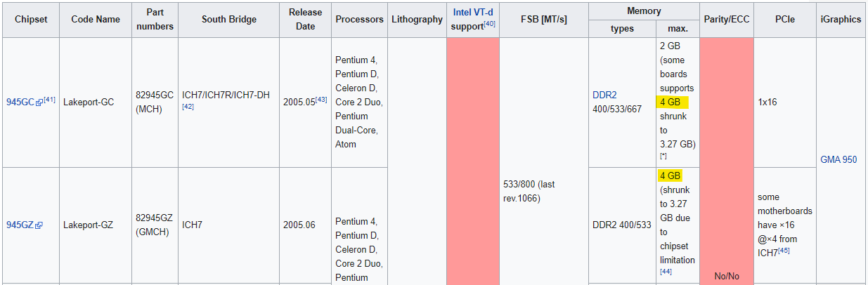868x285 pixels.
Task: Click external link icon beside 945GZ
Action: (x=39, y=225)
